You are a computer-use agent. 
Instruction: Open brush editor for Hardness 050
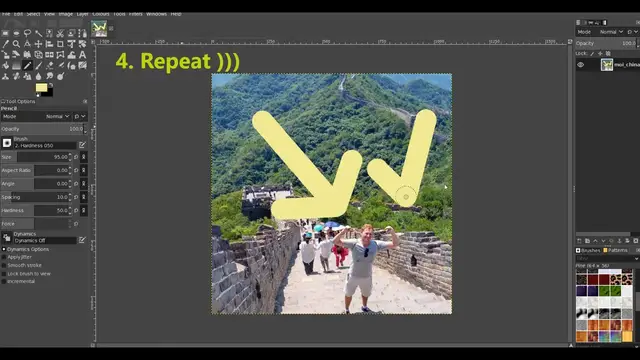[82, 145]
